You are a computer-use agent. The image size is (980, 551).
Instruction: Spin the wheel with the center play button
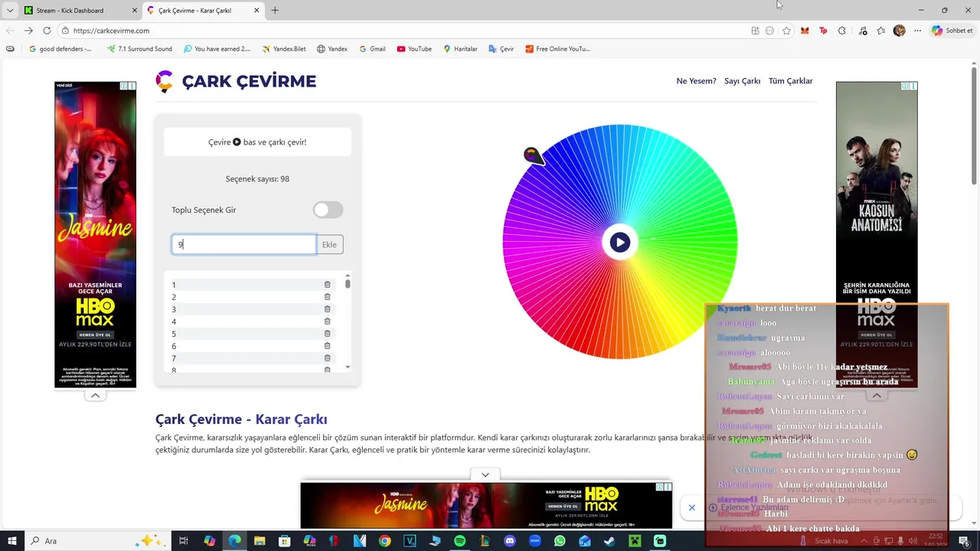point(619,243)
